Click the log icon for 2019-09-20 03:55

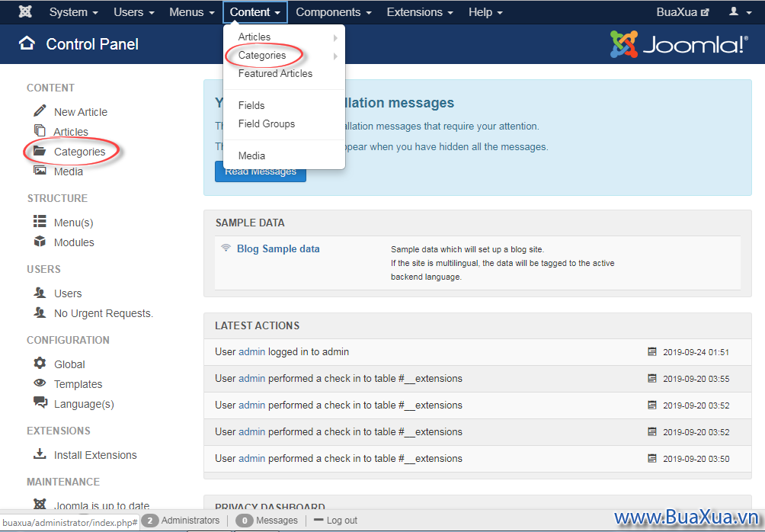[x=651, y=378]
